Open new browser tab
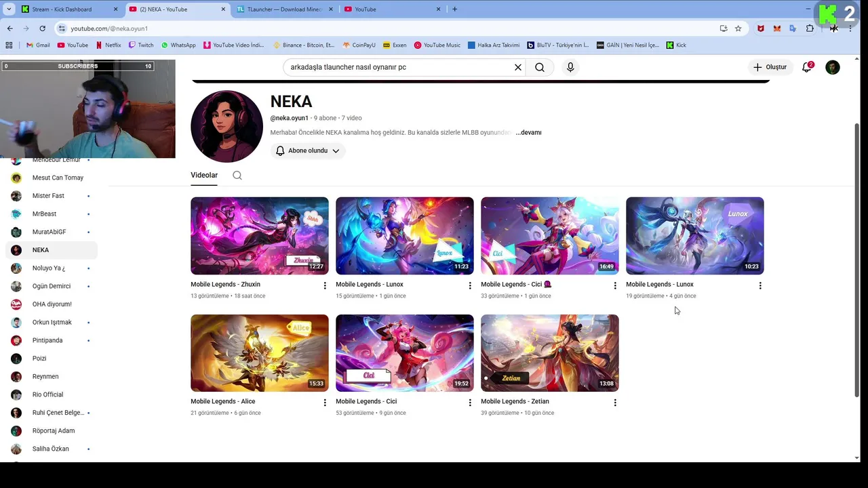 (x=454, y=9)
